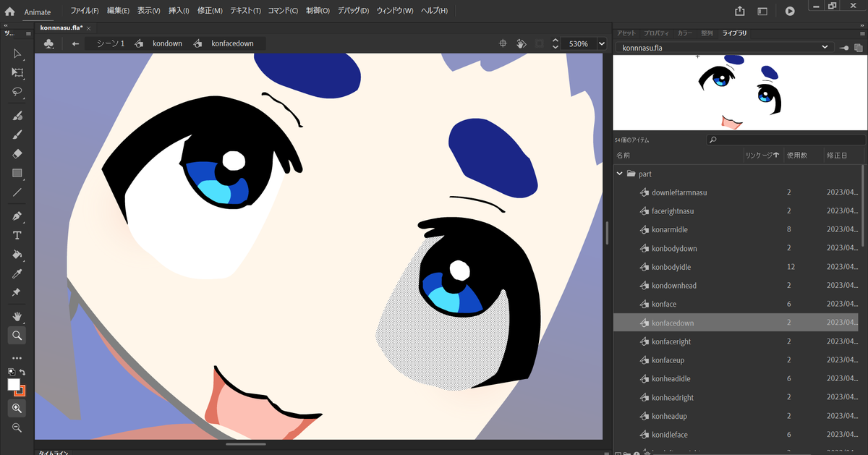Open the 修正(M) menu

(x=210, y=11)
